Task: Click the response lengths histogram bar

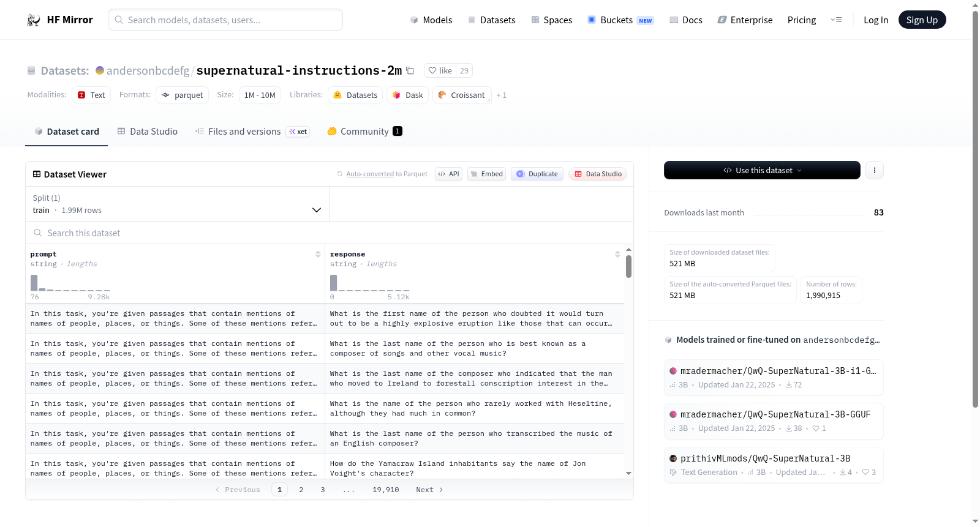Action: point(334,282)
